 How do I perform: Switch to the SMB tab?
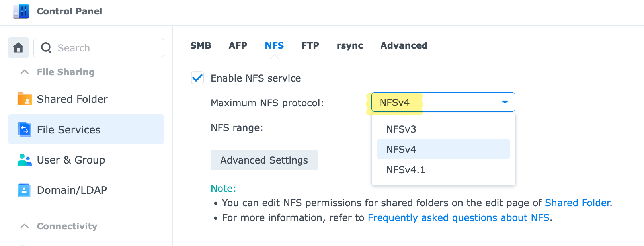(201, 45)
